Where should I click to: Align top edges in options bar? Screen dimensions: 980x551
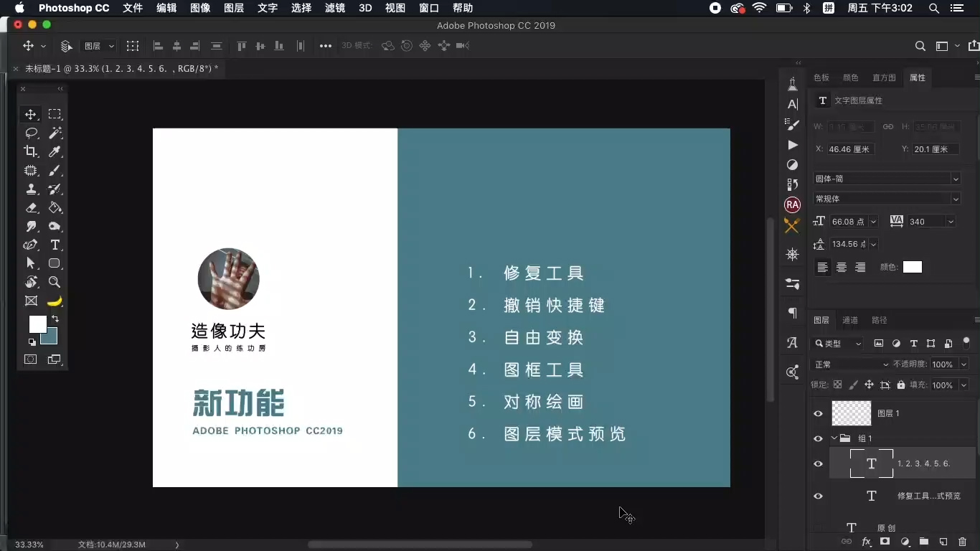click(x=242, y=46)
